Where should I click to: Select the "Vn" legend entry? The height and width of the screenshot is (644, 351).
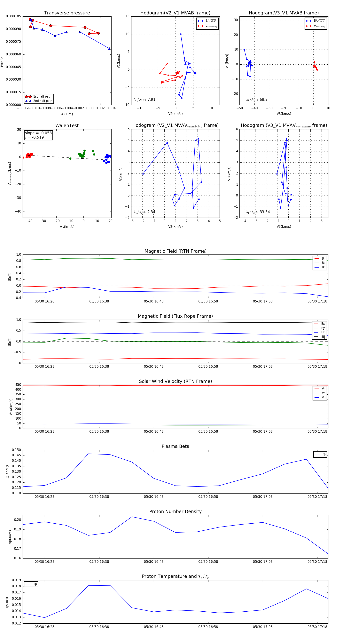tap(320, 398)
